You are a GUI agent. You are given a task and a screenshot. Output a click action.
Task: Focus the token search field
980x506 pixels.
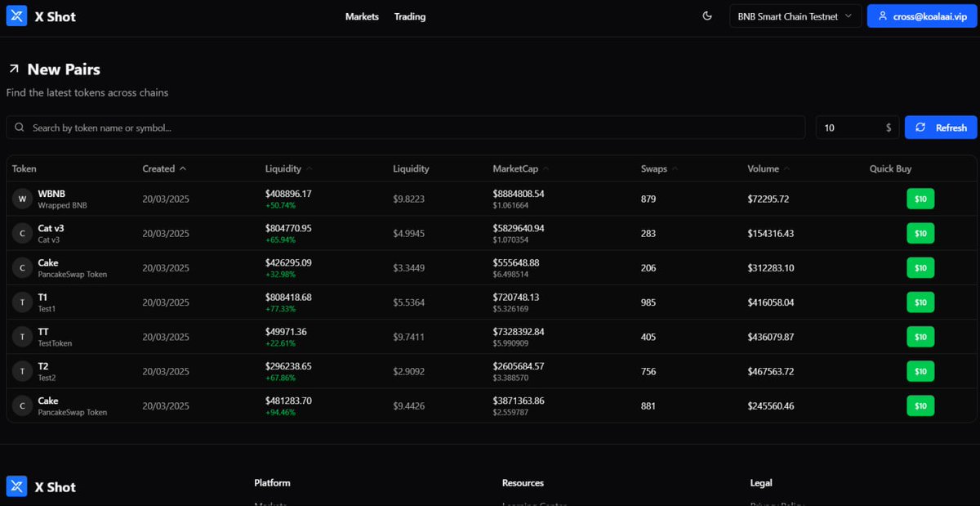(x=406, y=128)
